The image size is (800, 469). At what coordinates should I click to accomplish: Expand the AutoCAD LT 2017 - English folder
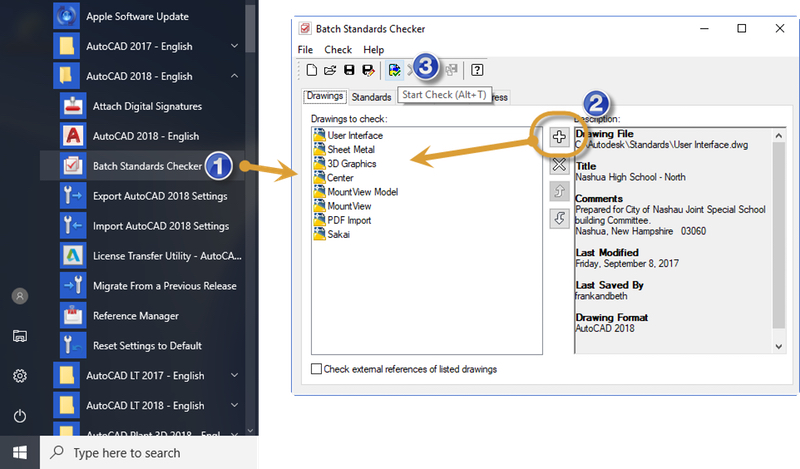[x=235, y=375]
